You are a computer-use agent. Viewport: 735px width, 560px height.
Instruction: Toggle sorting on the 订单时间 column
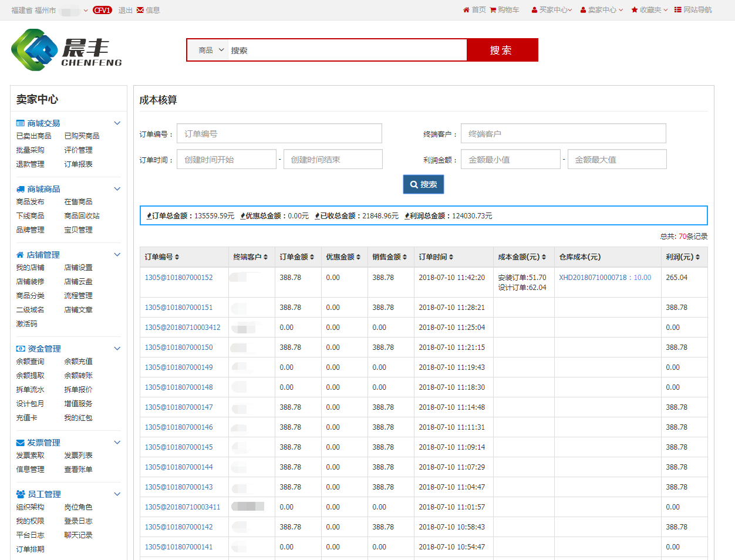click(451, 257)
